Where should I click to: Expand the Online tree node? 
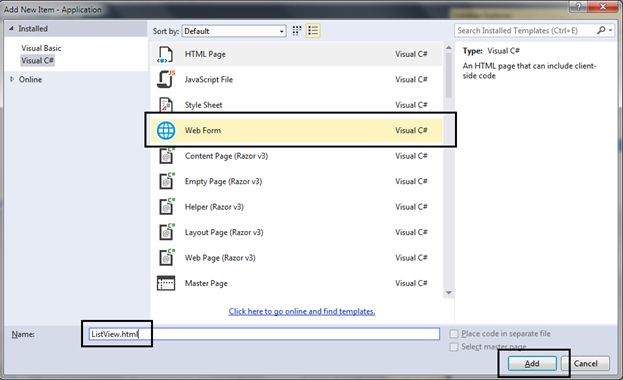pos(12,79)
